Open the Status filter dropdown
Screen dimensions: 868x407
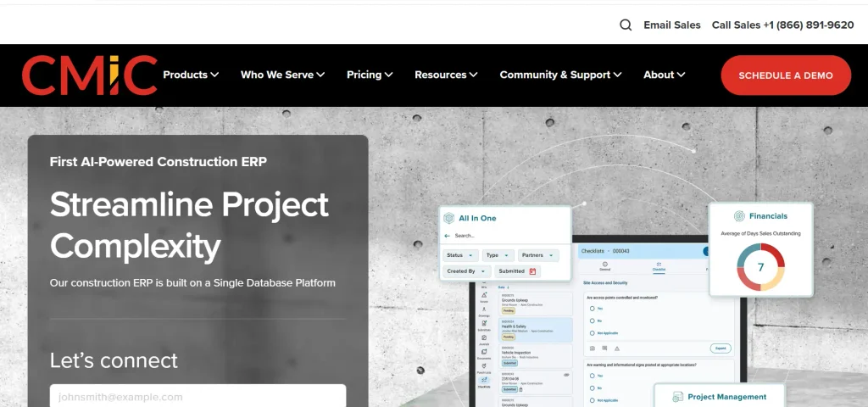[460, 255]
